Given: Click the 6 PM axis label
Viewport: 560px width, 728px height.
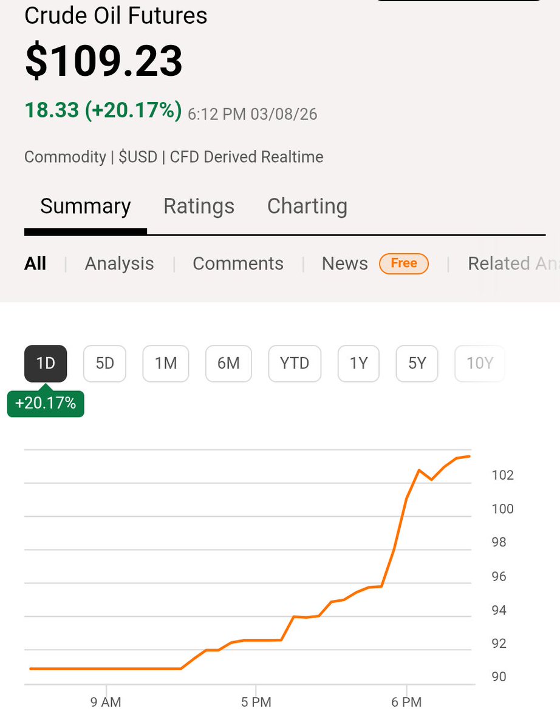Looking at the screenshot, I should [x=406, y=702].
